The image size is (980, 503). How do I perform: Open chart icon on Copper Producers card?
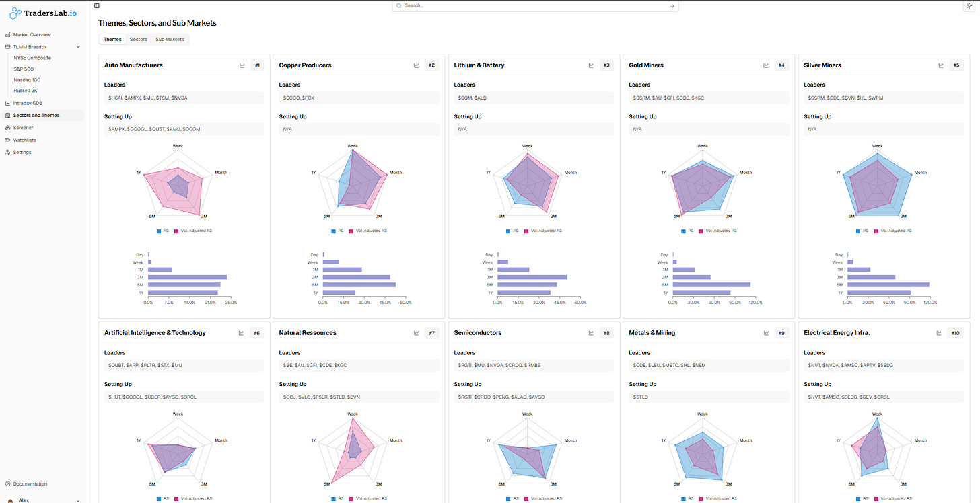pos(417,65)
